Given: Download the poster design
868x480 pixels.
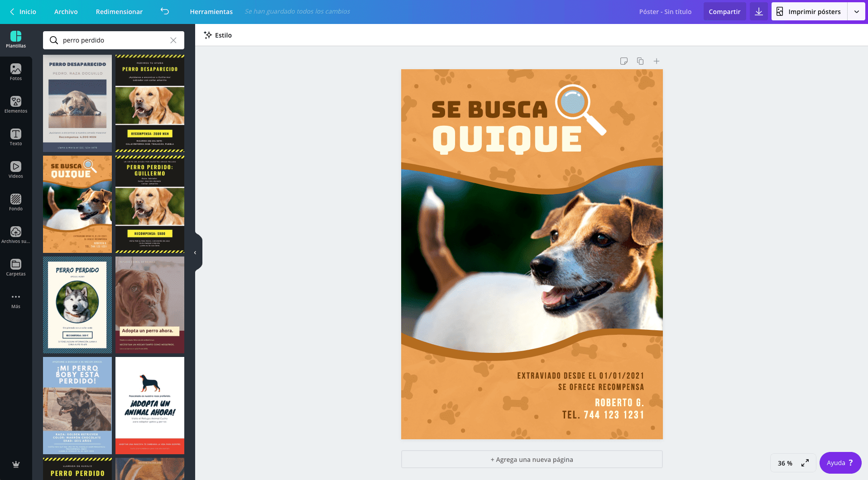Looking at the screenshot, I should [x=759, y=11].
